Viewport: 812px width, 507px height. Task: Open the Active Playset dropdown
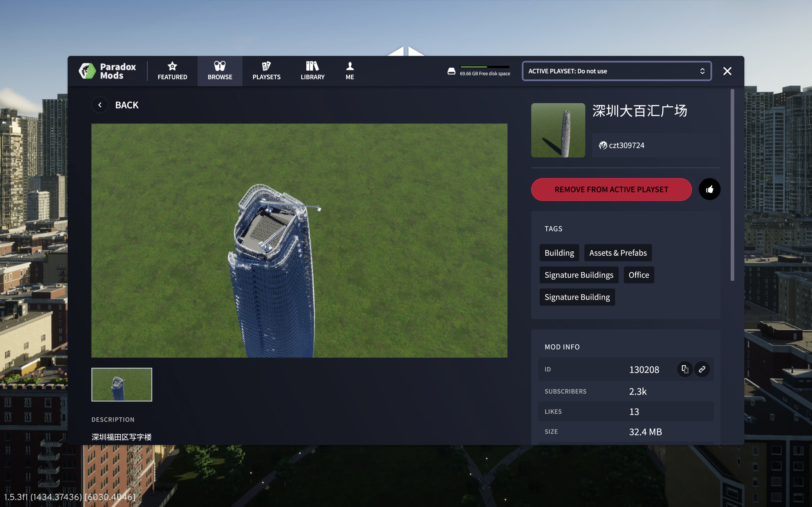(x=617, y=71)
